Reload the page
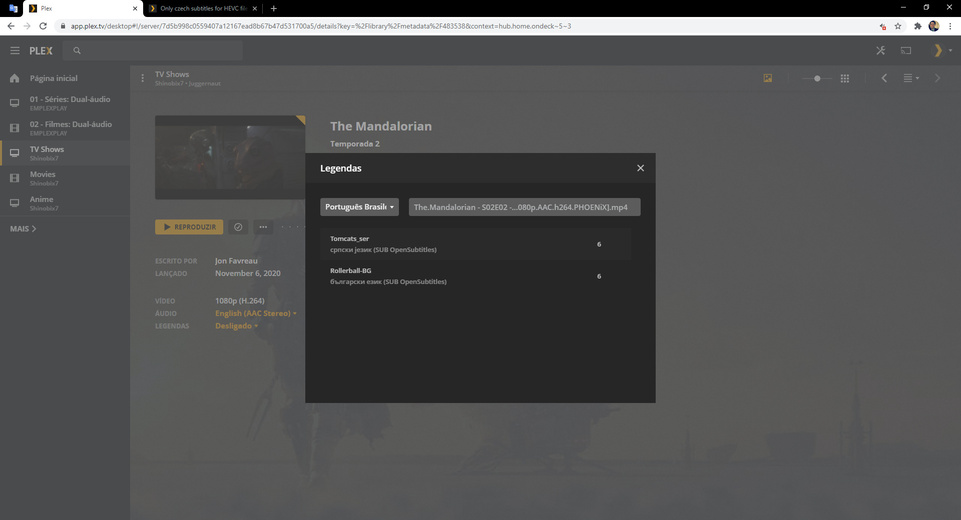 pos(43,26)
